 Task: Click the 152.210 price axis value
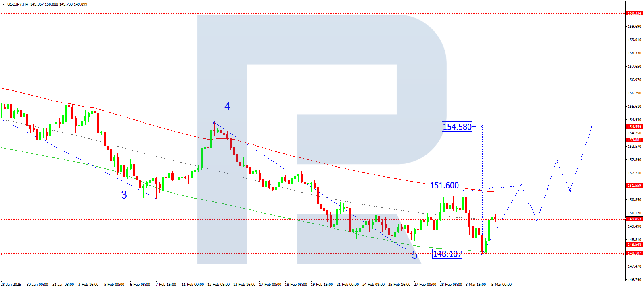pyautogui.click(x=634, y=173)
